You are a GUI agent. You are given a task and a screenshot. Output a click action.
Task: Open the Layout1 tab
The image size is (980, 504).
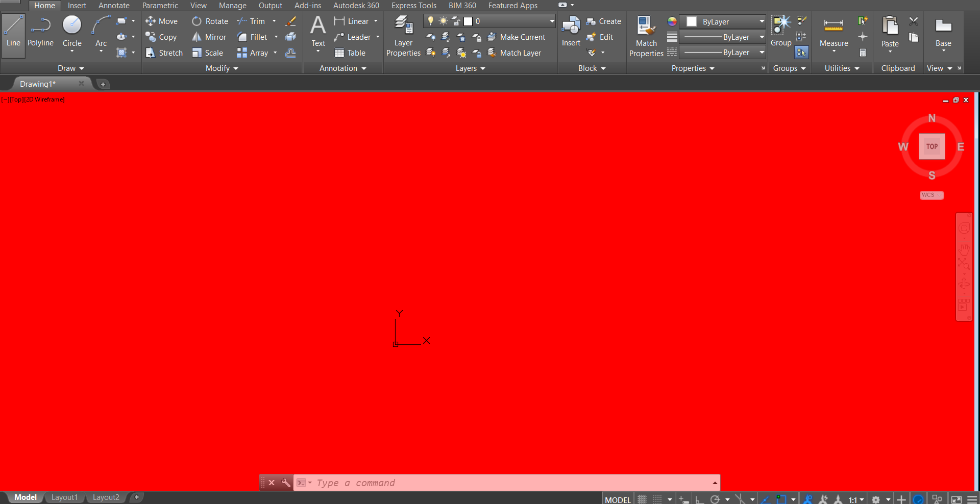[64, 497]
